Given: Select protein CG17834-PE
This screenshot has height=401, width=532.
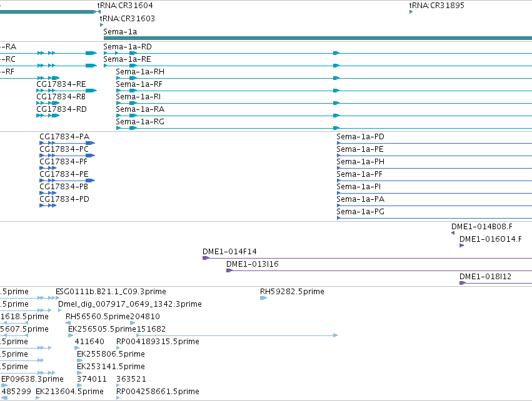Looking at the screenshot, I should [64, 174].
